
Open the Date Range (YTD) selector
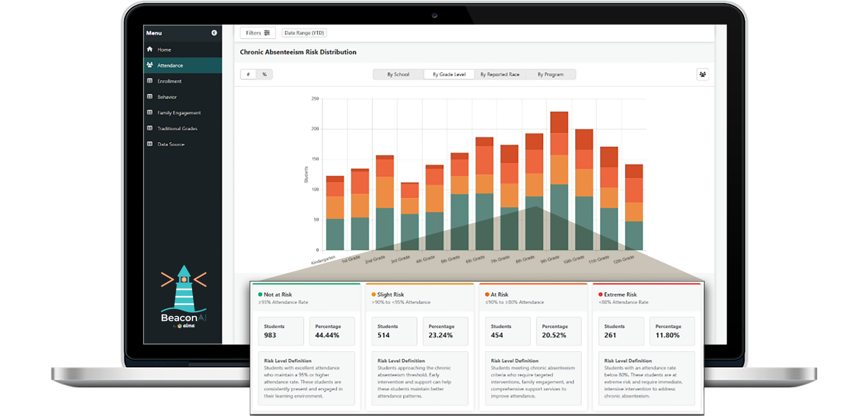pyautogui.click(x=304, y=33)
